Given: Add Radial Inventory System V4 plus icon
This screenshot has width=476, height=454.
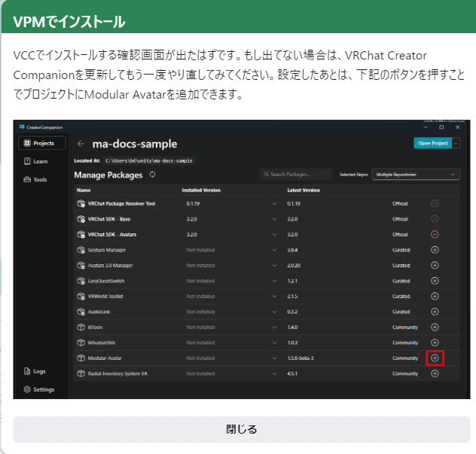Looking at the screenshot, I should [x=435, y=373].
